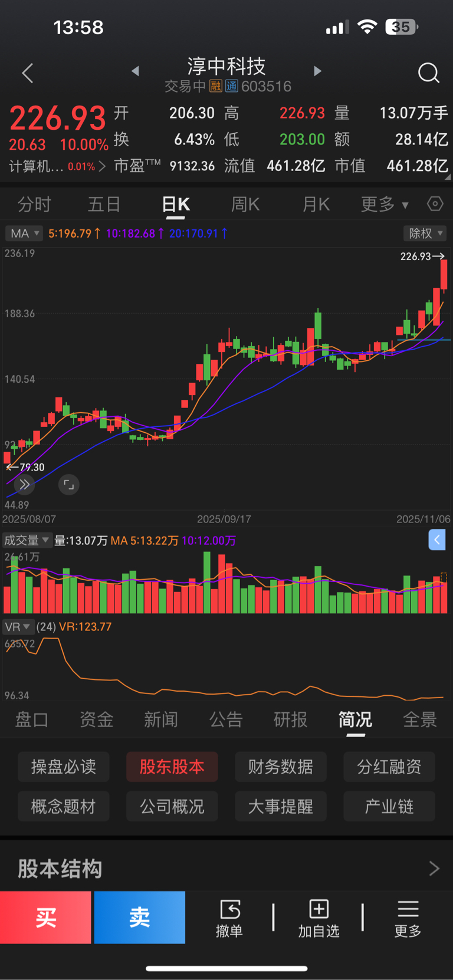
Task: Open the 全景 tab
Action: pyautogui.click(x=420, y=719)
